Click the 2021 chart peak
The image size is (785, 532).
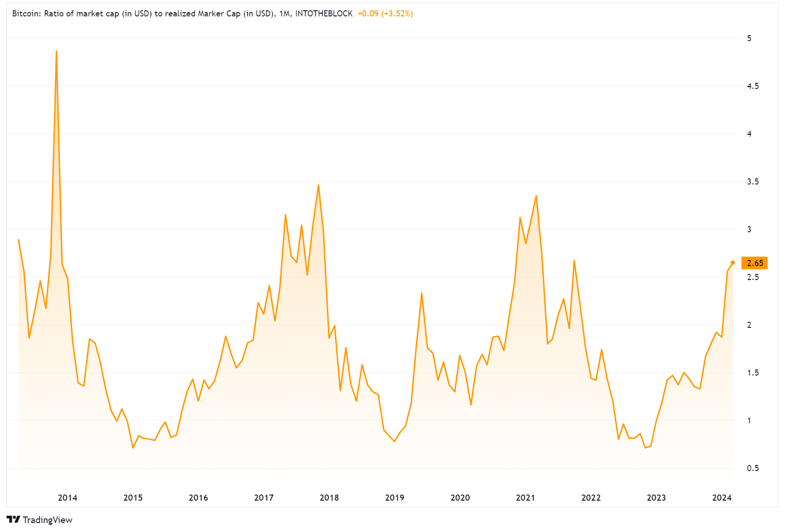pos(535,196)
